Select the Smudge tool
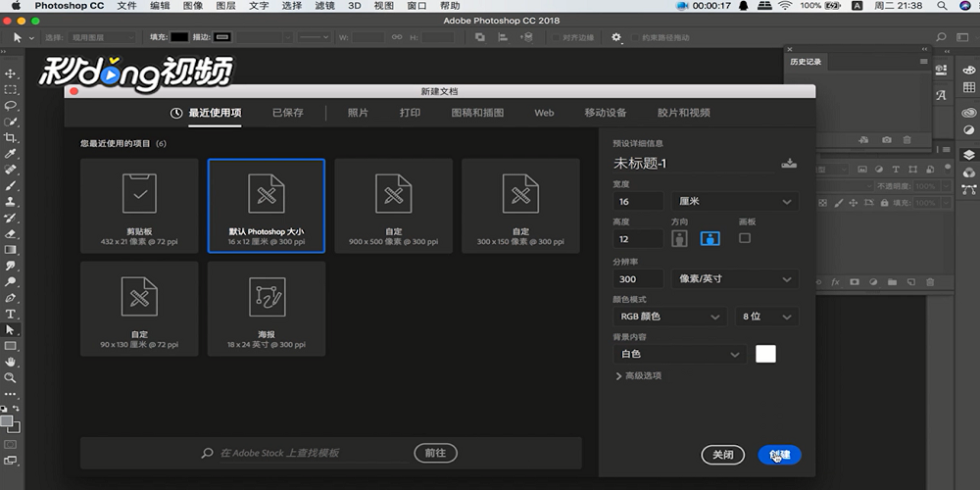This screenshot has width=980, height=490. click(10, 266)
